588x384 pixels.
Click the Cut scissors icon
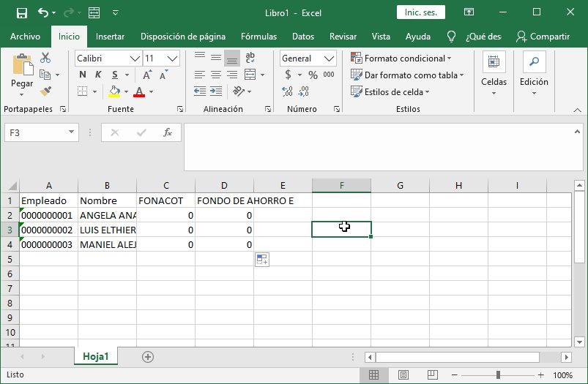coord(45,58)
